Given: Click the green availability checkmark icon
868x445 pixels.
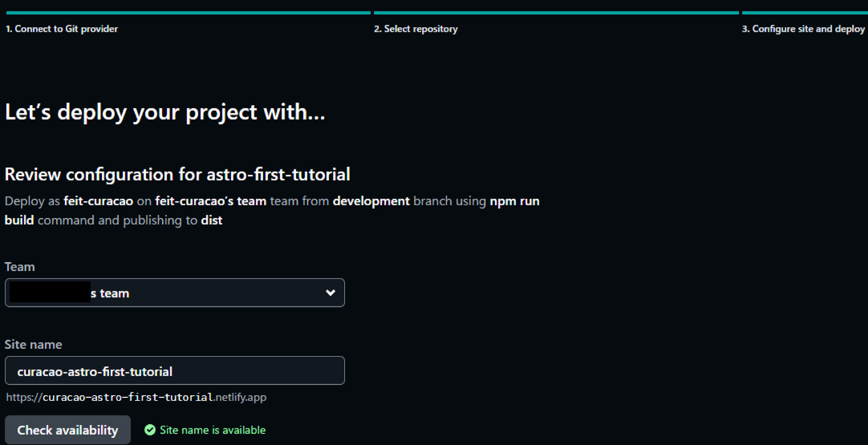Looking at the screenshot, I should tap(149, 430).
